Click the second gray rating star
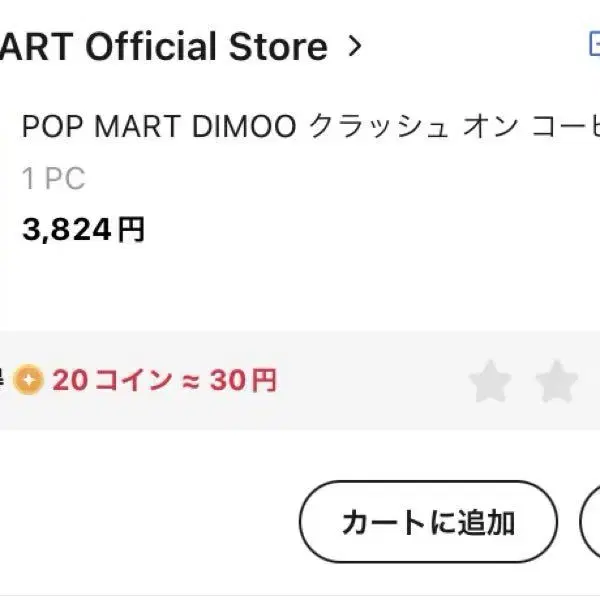600x600 pixels. coord(556,381)
